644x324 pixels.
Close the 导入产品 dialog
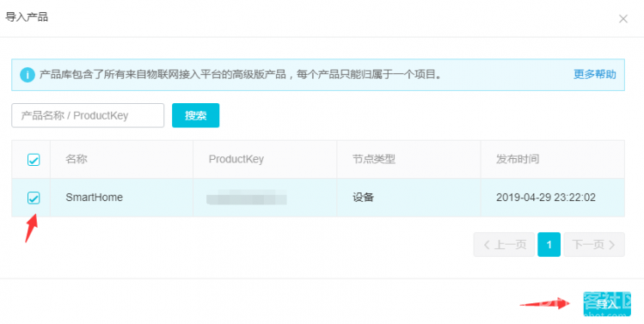click(623, 19)
